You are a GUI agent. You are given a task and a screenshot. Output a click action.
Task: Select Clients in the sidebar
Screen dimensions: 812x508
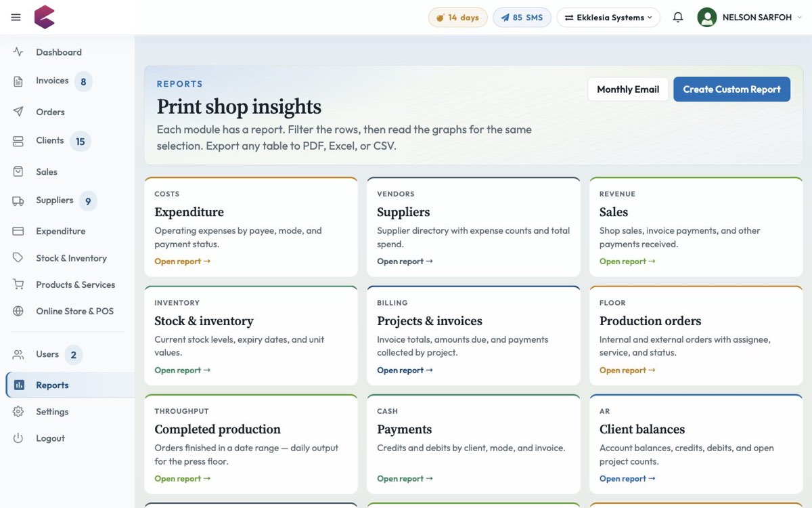pos(50,141)
